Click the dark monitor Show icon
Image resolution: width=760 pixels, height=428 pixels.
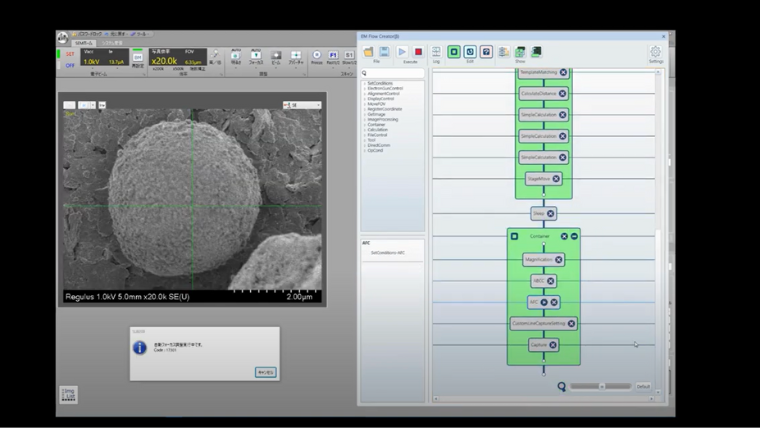(536, 52)
